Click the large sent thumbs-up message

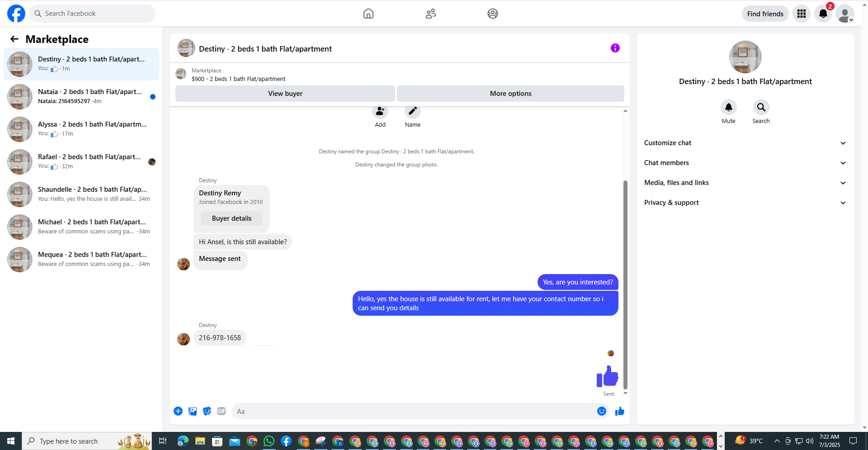[x=607, y=376]
